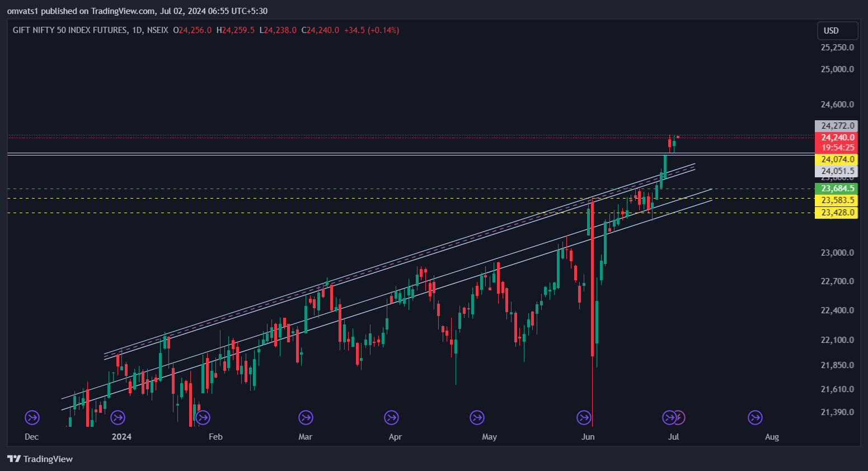The height and width of the screenshot is (471, 868).
Task: Click the 1D interval in the legend
Action: click(x=137, y=30)
